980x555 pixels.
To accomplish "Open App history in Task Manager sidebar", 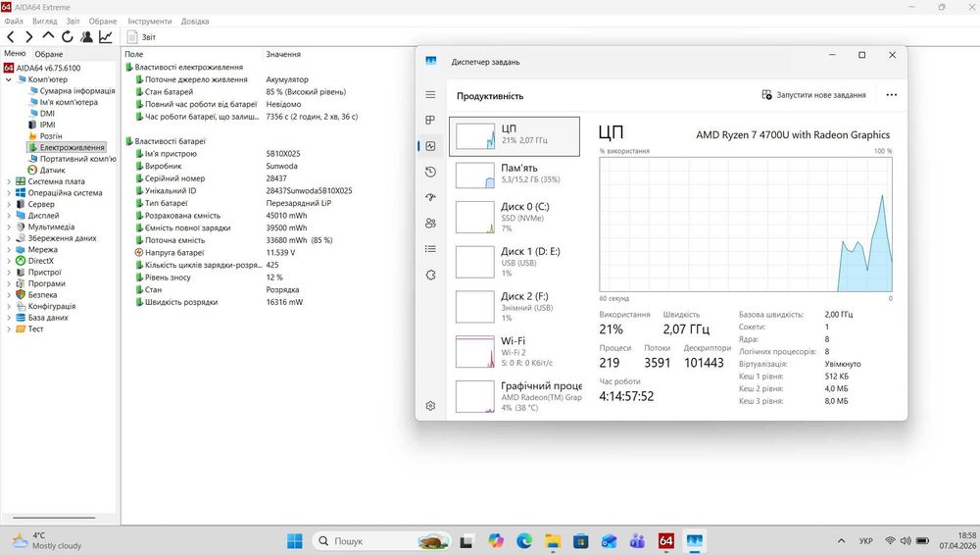I will pyautogui.click(x=430, y=172).
